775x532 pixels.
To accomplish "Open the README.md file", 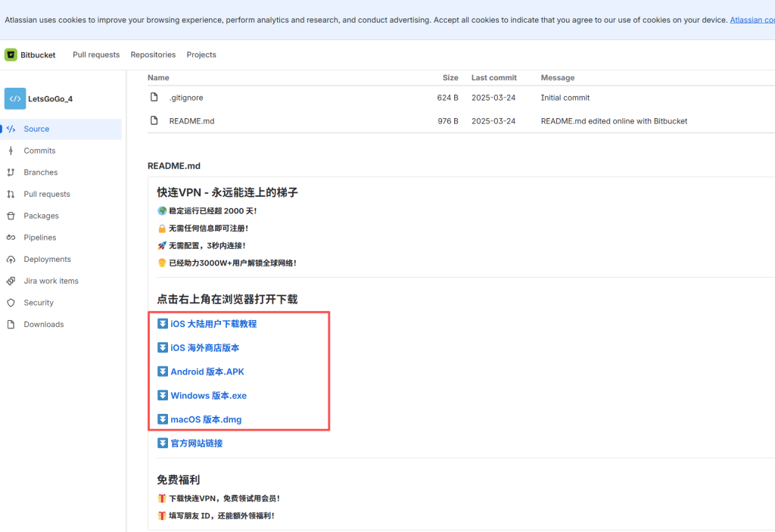I will 191,121.
